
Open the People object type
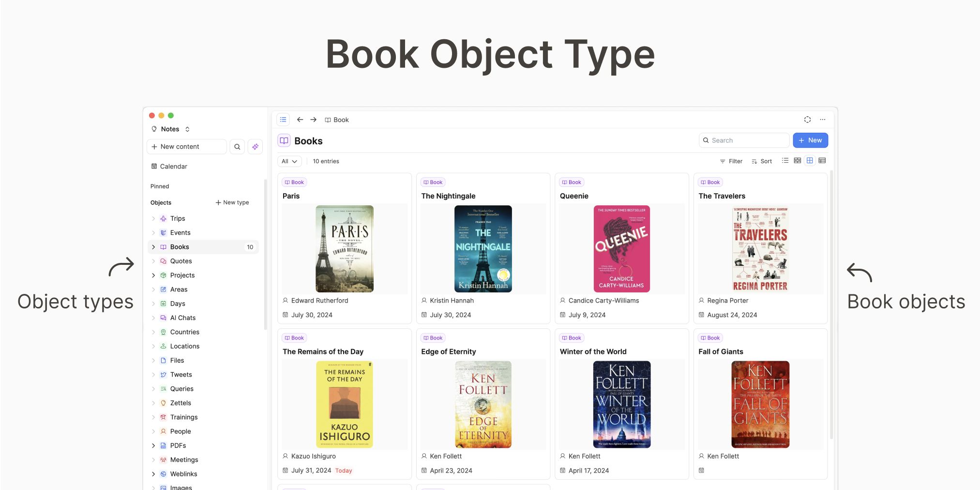coord(180,431)
